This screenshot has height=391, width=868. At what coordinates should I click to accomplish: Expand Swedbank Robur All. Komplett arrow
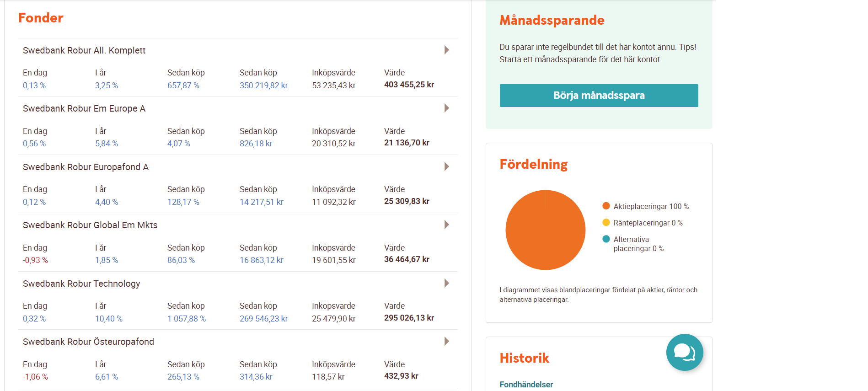[x=447, y=50]
